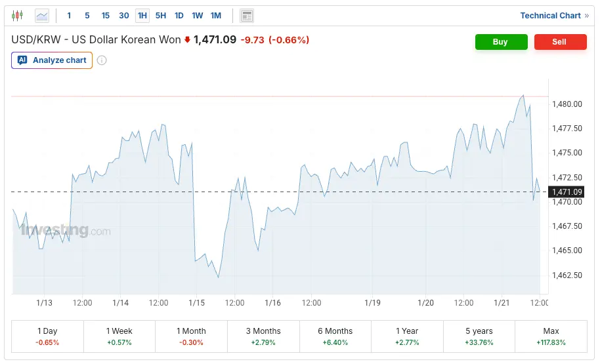The width and height of the screenshot is (600, 364).
Task: Switch to candlestick chart type
Action: 18,15
